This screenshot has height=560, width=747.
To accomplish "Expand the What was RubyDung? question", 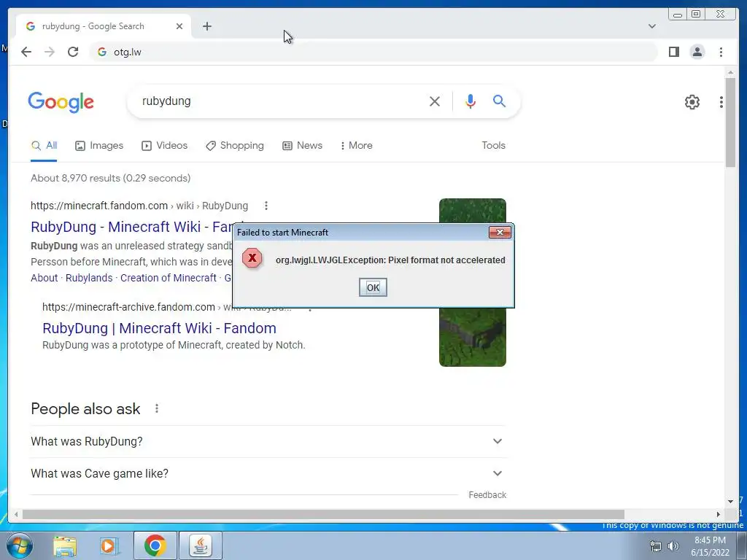I will click(x=268, y=441).
